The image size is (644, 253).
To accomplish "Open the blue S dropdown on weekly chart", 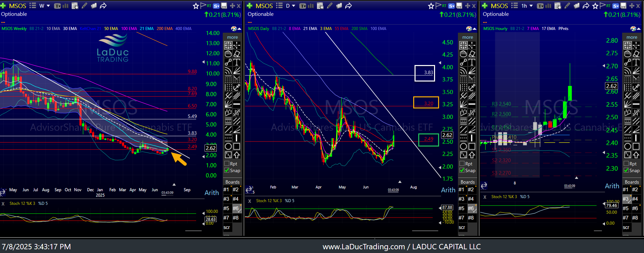I will [216, 6].
